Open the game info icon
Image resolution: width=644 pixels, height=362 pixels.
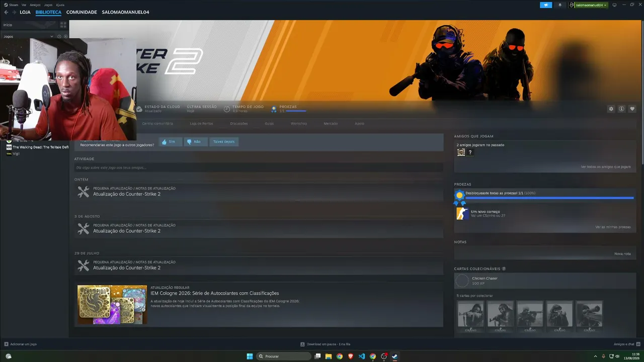[x=622, y=109]
